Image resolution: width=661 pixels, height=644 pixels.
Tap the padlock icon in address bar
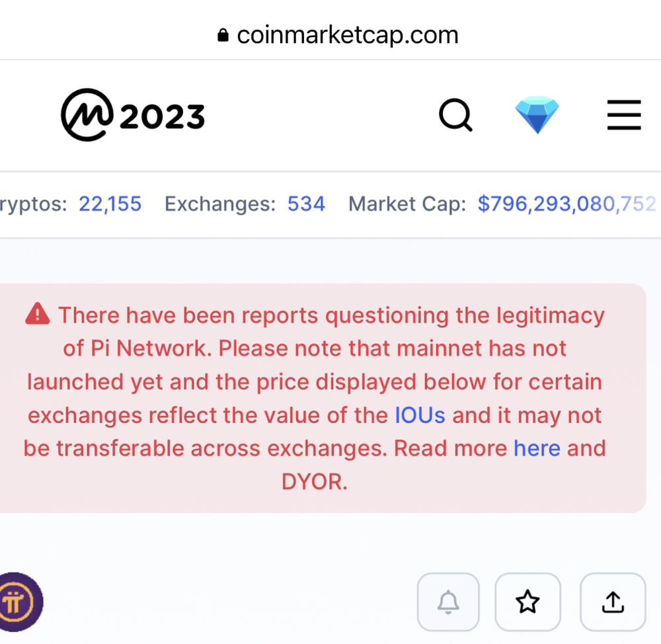pos(223,35)
